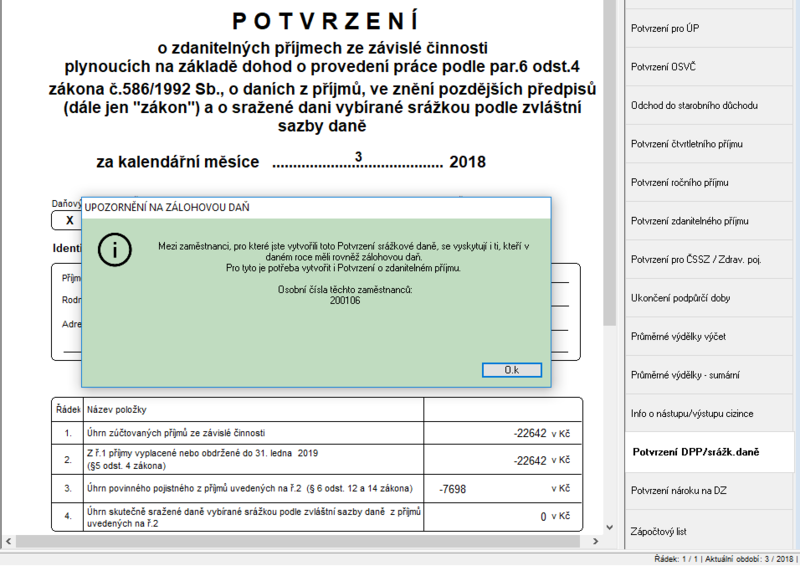The width and height of the screenshot is (800, 566).
Task: Select Potvrzení čtvrtletního příjmu
Action: [709, 144]
